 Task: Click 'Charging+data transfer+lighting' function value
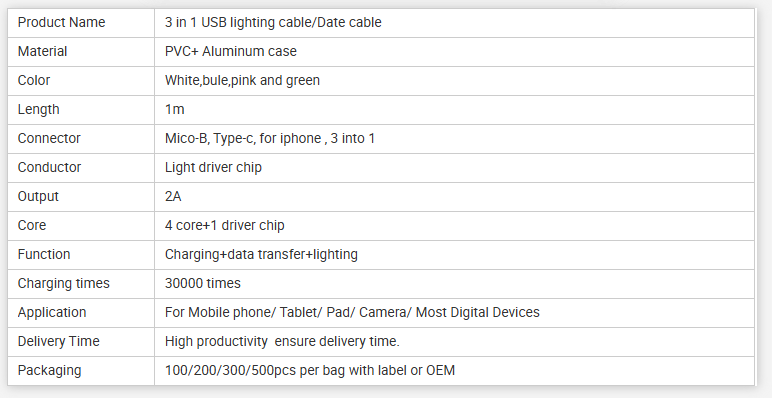(x=261, y=255)
